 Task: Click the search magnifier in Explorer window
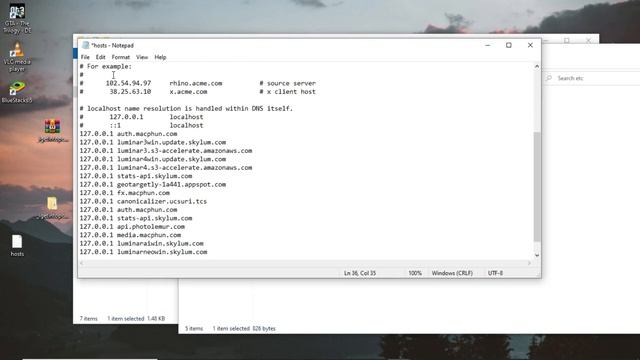tap(549, 78)
